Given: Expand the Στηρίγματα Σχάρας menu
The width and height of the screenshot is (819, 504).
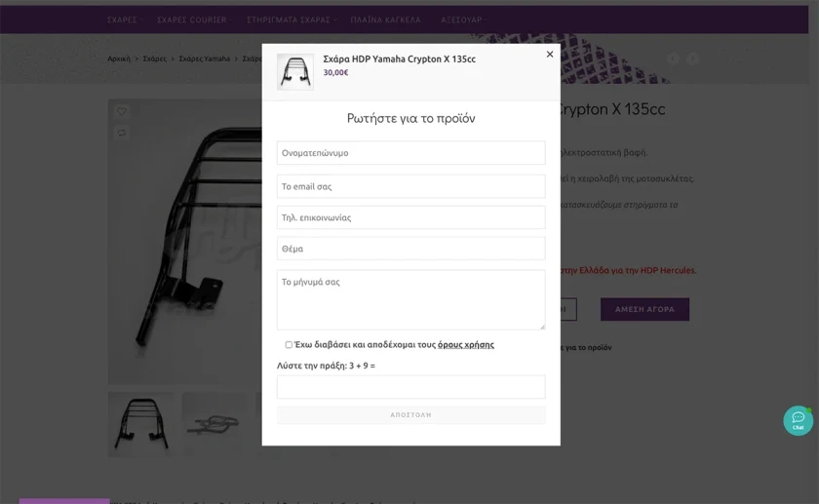Looking at the screenshot, I should [291, 19].
